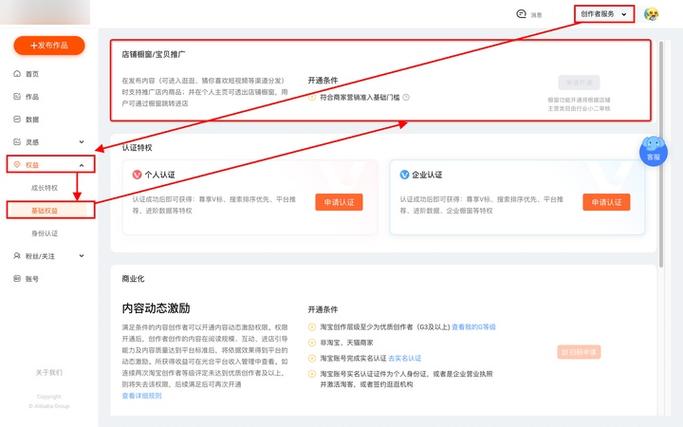Open the 身份认证 submenu item

tap(44, 233)
